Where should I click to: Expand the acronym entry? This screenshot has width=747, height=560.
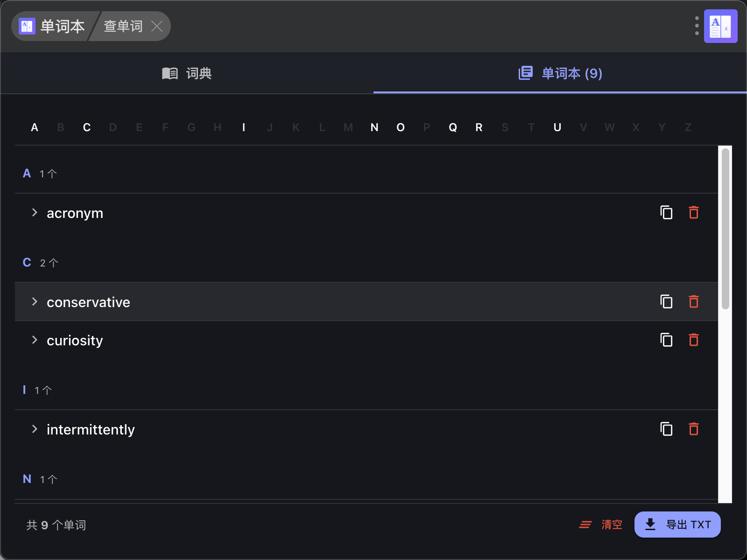tap(35, 212)
